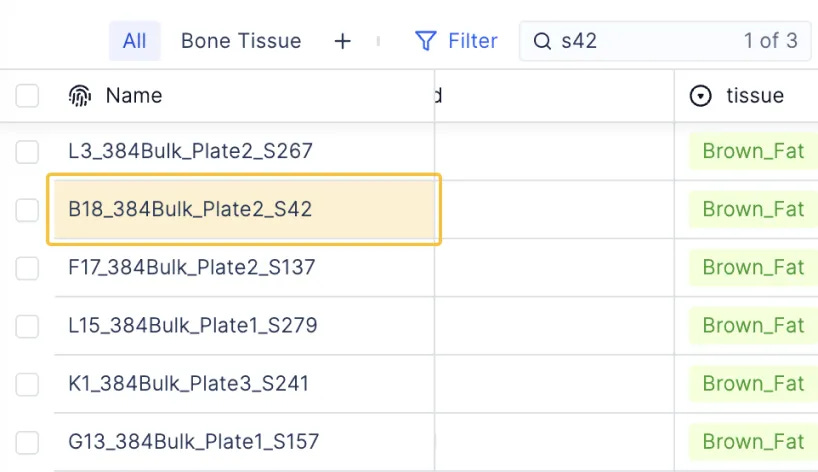
Task: Open the Bone Tissue tab
Action: pos(241,41)
